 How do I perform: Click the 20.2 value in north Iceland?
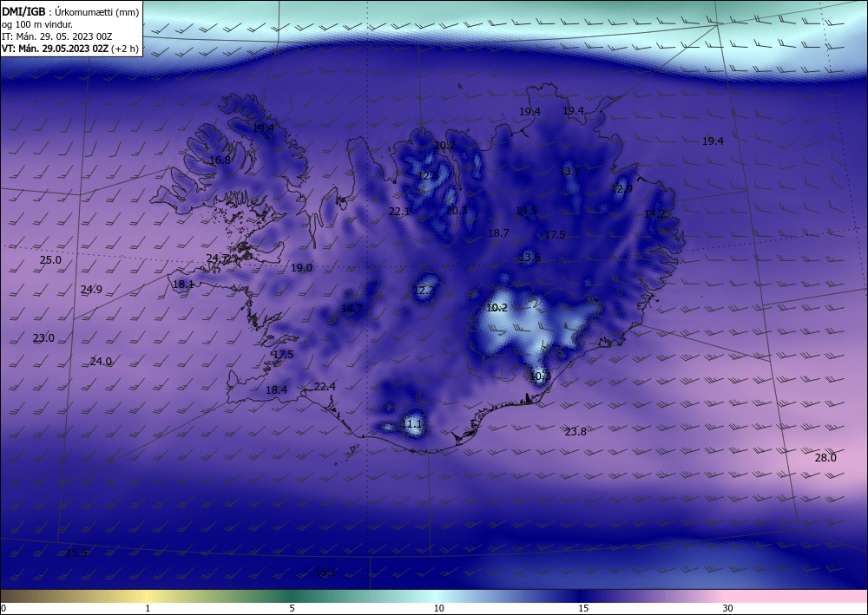click(445, 146)
